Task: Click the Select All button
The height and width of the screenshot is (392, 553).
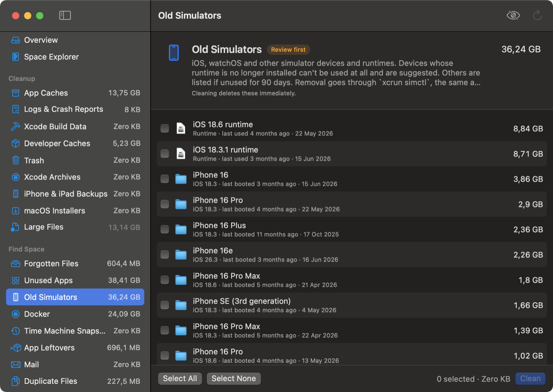Action: point(180,379)
